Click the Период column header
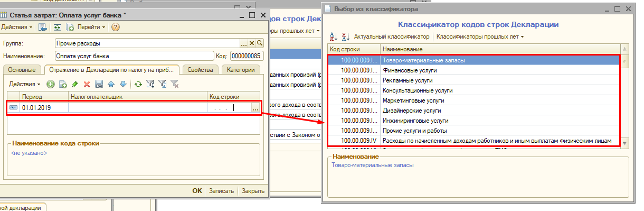644x211 pixels. click(44, 97)
